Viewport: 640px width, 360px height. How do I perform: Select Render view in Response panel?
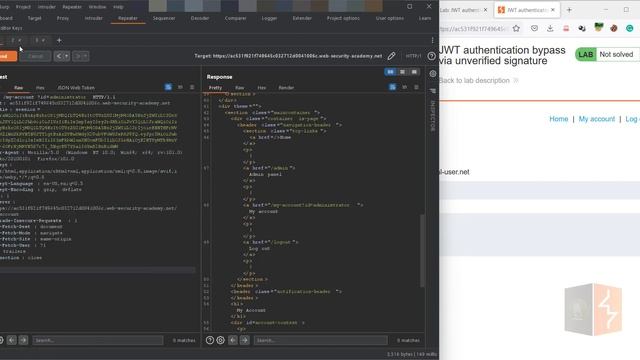point(286,88)
